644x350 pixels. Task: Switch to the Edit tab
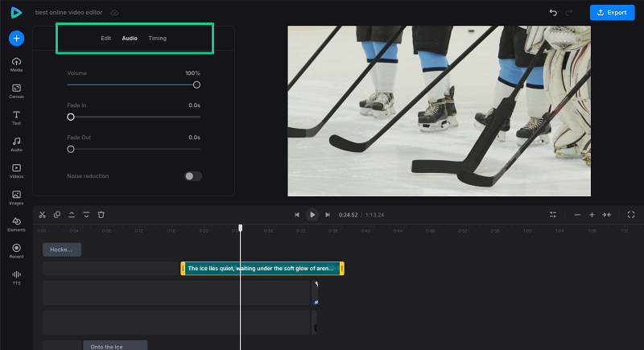(106, 38)
